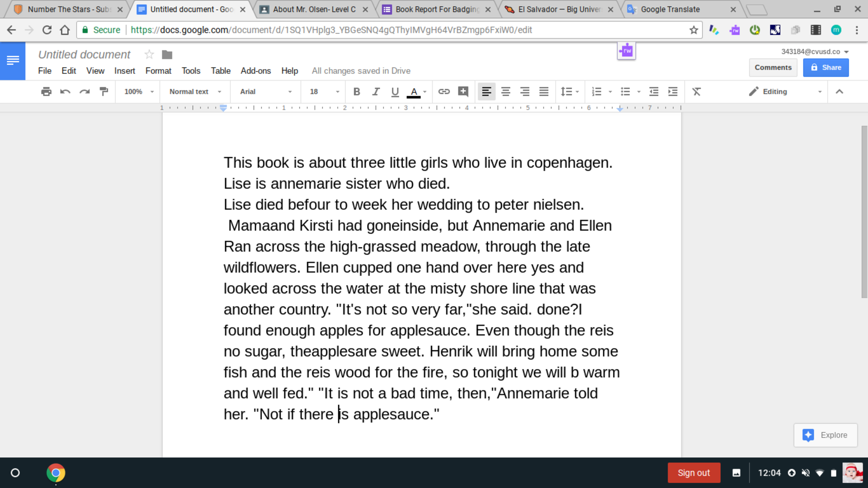
Task: Open the Arial font dropdown
Action: coord(266,92)
